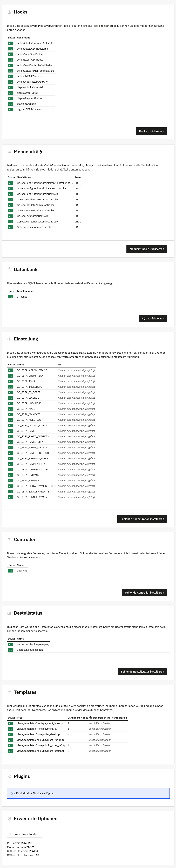Reset the SQL with SQL zurücksetzen
This screenshot has height=868, width=176.
pyautogui.click(x=153, y=318)
